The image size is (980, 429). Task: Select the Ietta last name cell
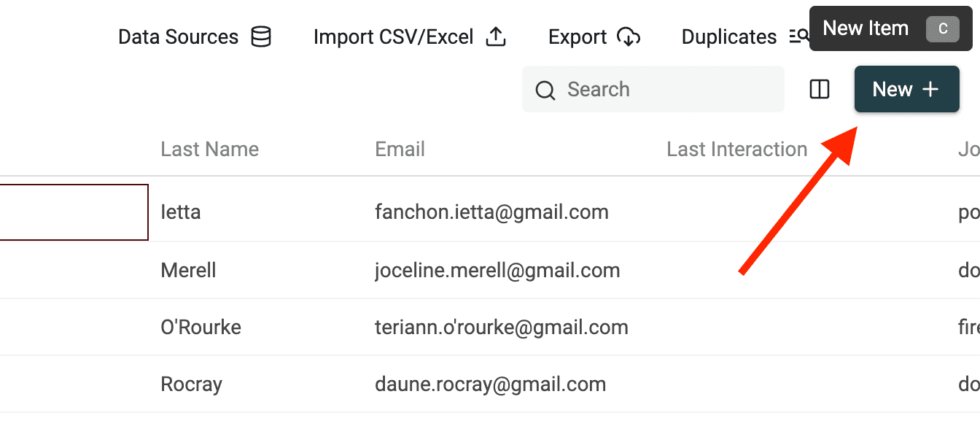coord(181,212)
